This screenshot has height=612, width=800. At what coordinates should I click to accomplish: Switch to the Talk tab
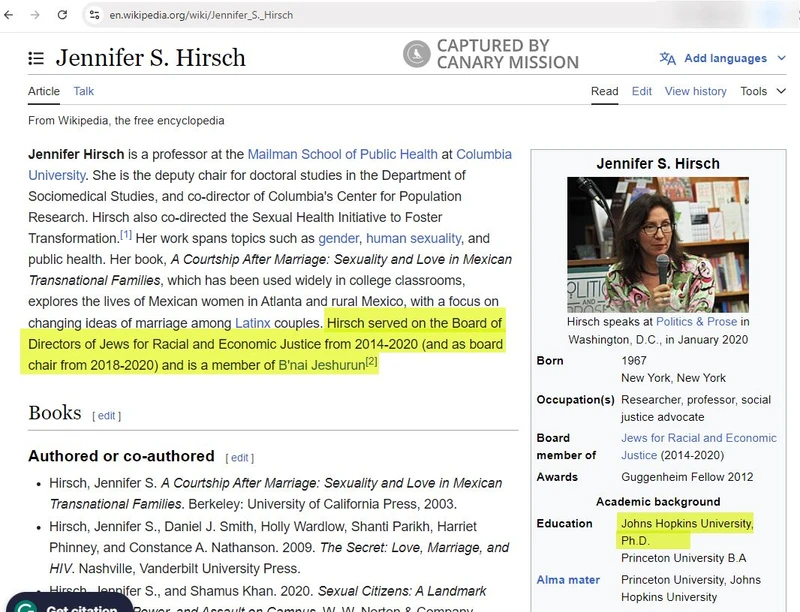(x=83, y=91)
